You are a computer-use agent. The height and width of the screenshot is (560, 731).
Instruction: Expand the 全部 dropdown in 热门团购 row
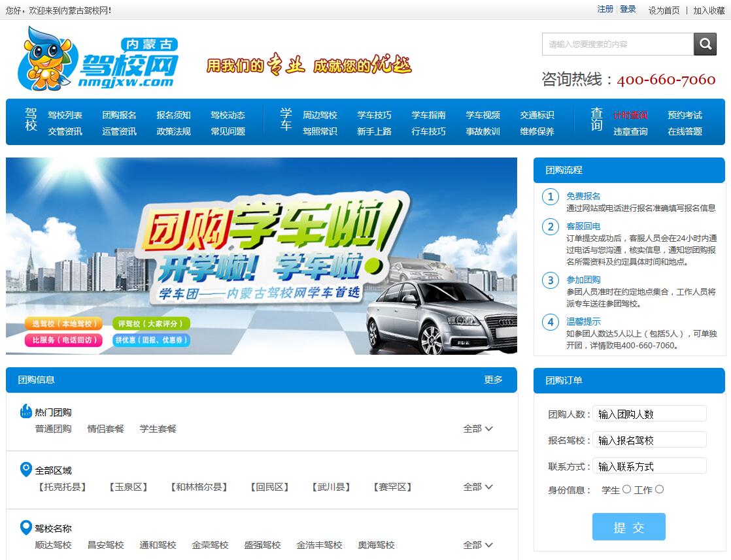pos(478,429)
